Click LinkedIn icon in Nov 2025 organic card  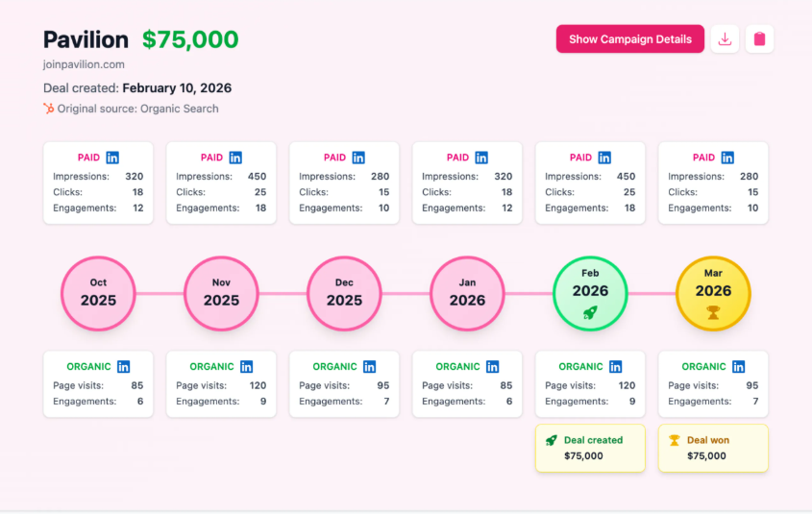[x=247, y=366]
